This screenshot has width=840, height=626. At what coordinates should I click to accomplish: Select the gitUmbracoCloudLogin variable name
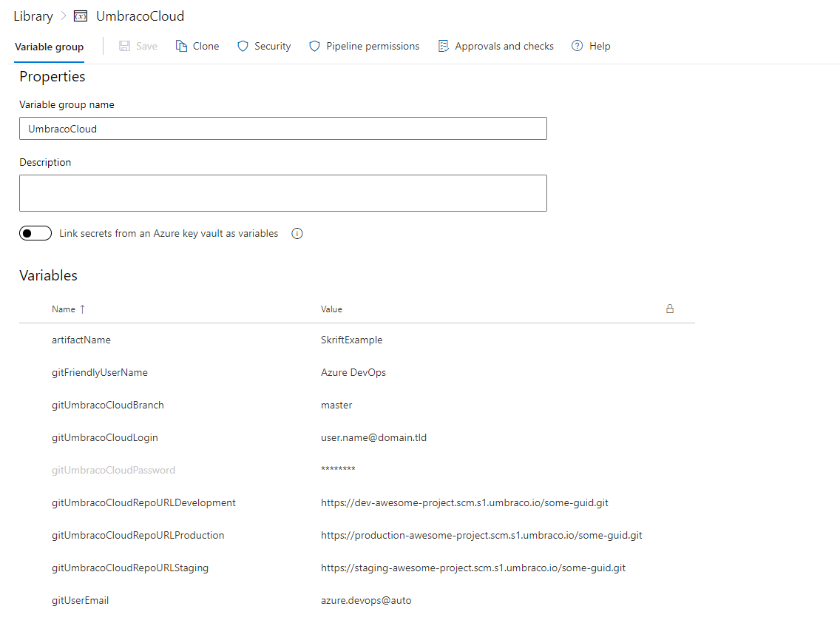point(105,438)
